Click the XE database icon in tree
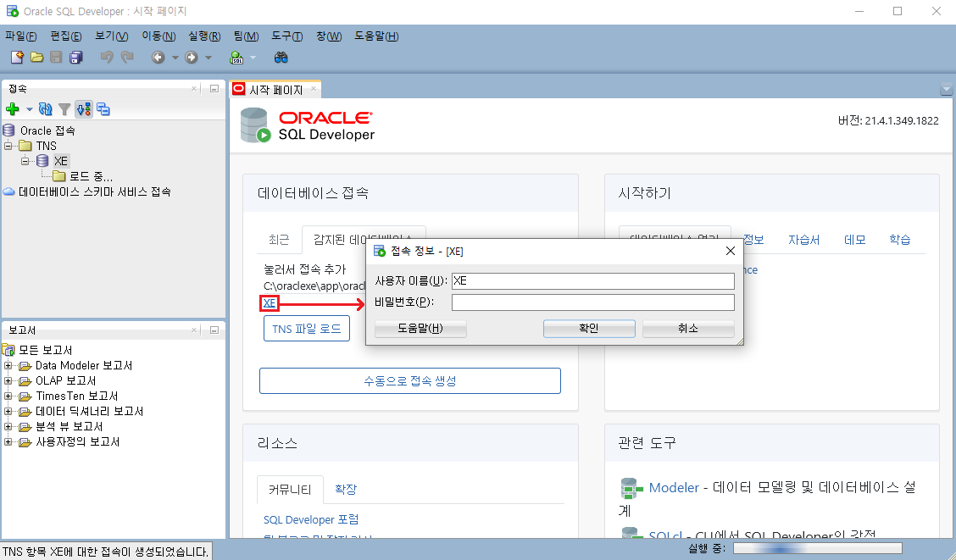This screenshot has height=560, width=956. coord(42,161)
